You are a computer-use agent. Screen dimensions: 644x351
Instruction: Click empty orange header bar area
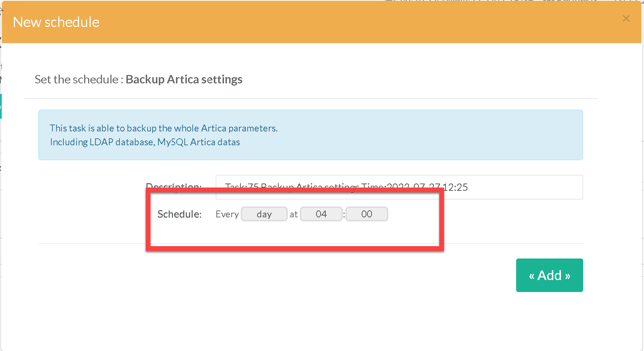[328, 22]
